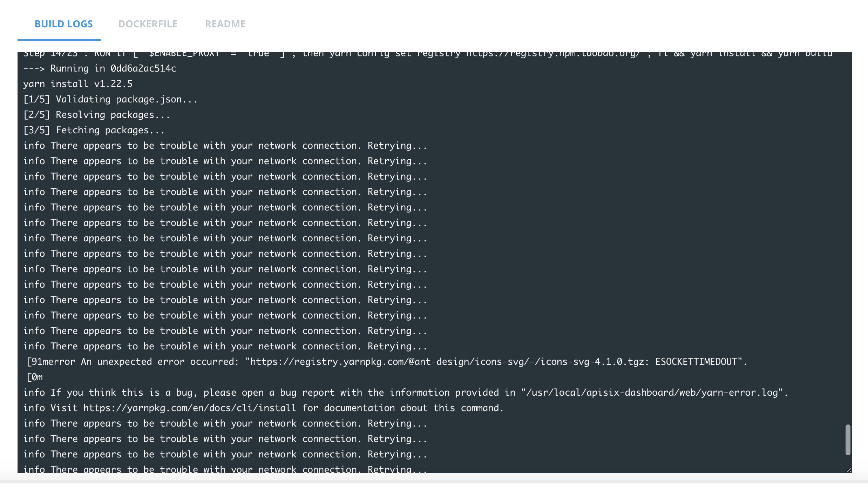Click the Running in 0dd6a2ac514c line
Viewport: 868px width, 489px height.
[100, 68]
